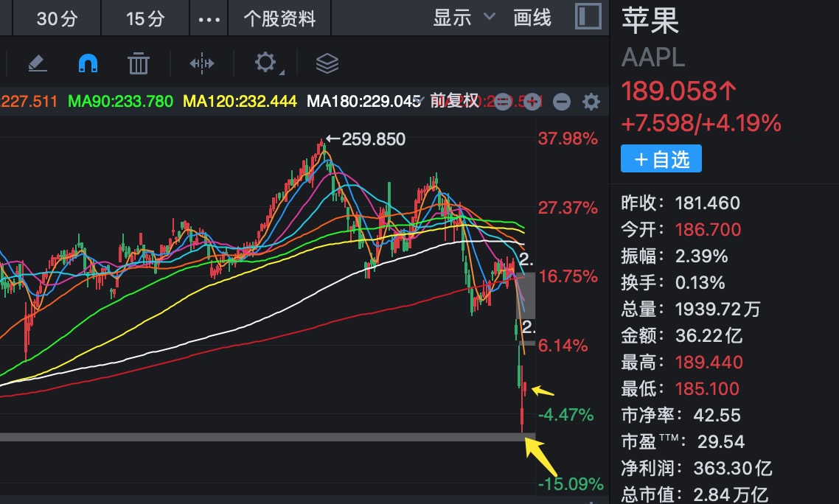Click the 市盈TTM 29.54 row
Viewport: 839px width, 504px height.
pyautogui.click(x=682, y=442)
